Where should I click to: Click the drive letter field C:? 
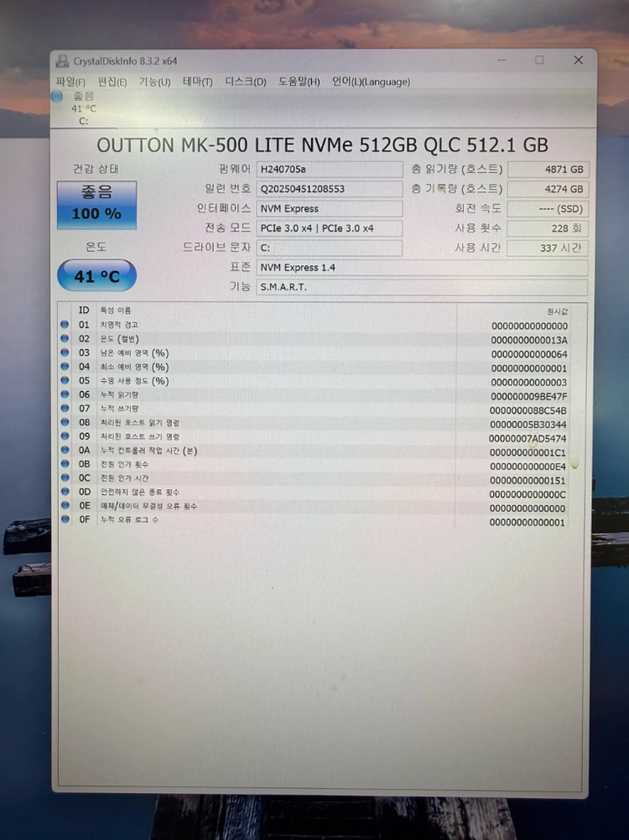330,248
